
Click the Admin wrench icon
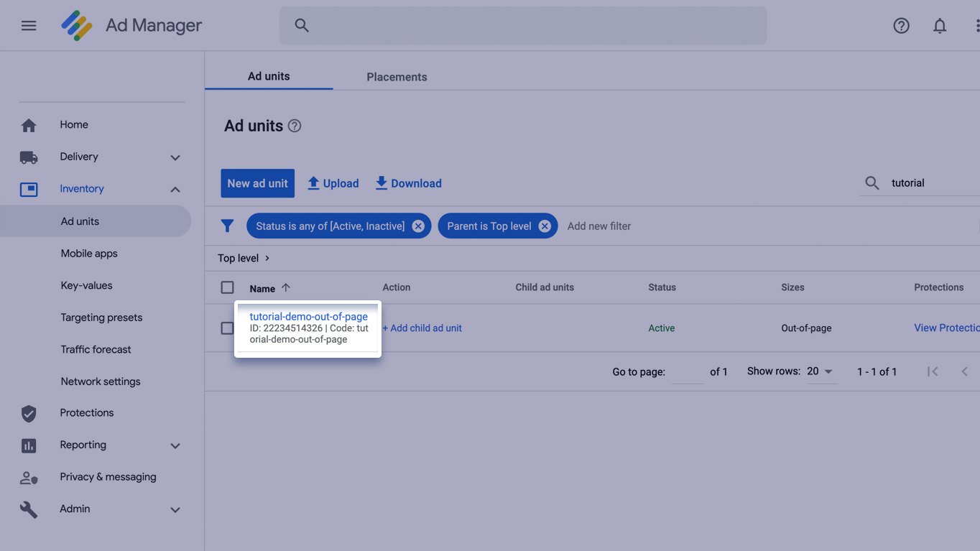coord(29,509)
